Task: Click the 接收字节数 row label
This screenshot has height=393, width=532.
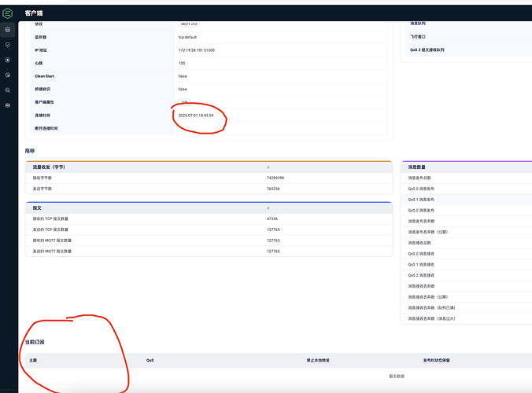Action: 42,178
